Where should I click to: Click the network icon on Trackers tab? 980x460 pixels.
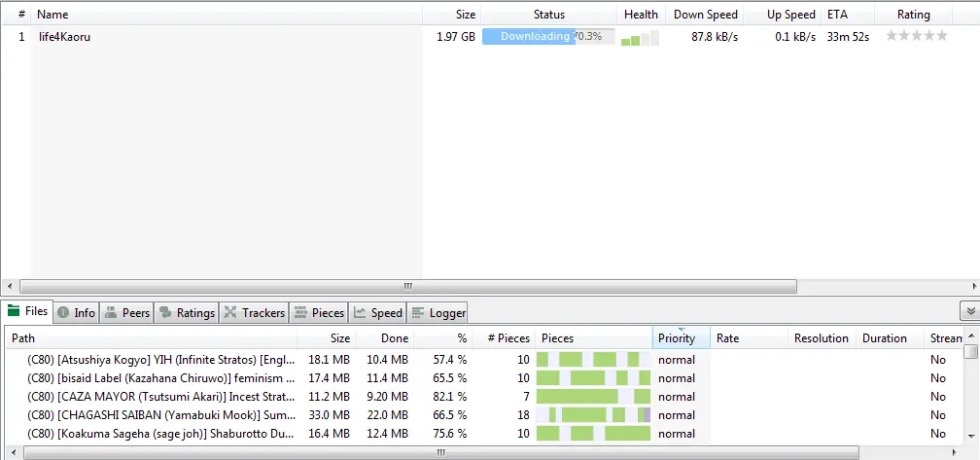coord(230,312)
